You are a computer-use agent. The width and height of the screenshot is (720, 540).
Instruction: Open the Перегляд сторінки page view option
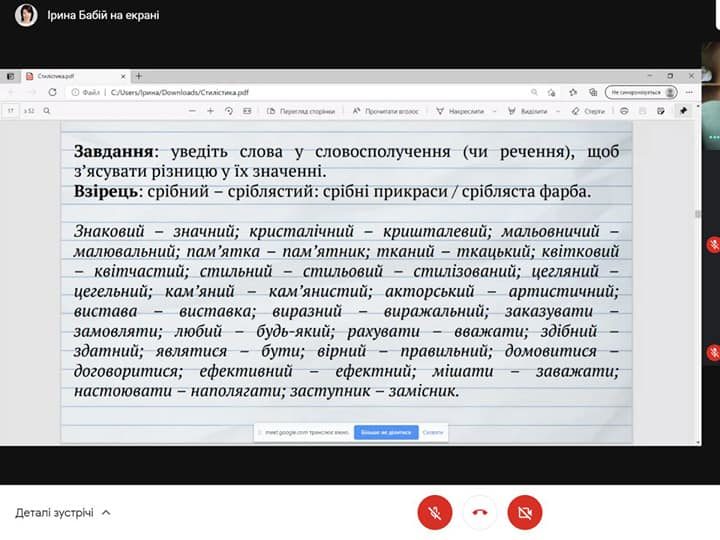300,111
